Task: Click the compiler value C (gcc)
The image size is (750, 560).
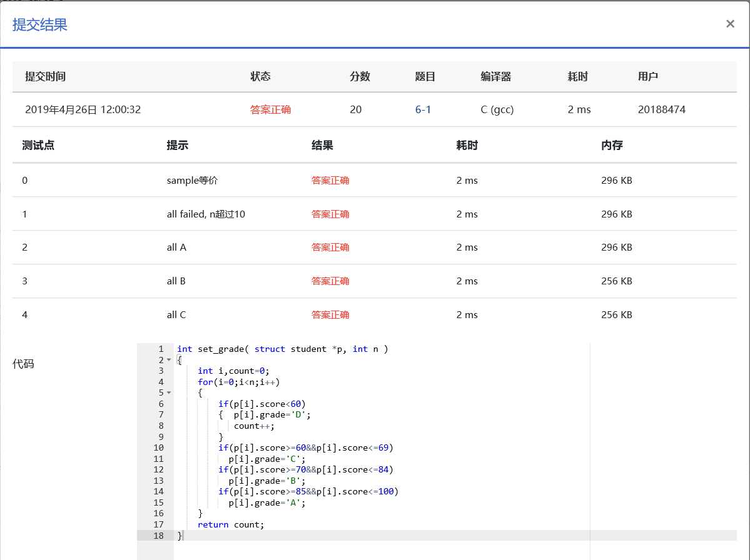Action: [x=497, y=109]
